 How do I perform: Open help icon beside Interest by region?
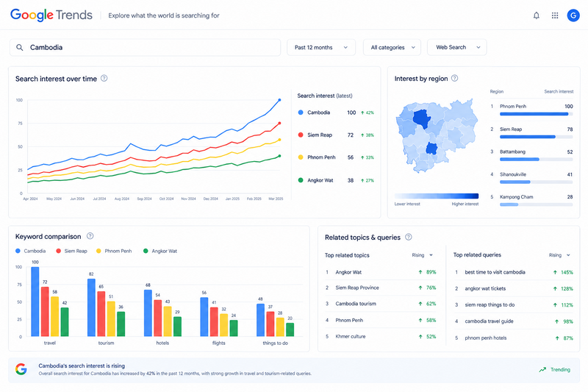[x=454, y=78]
